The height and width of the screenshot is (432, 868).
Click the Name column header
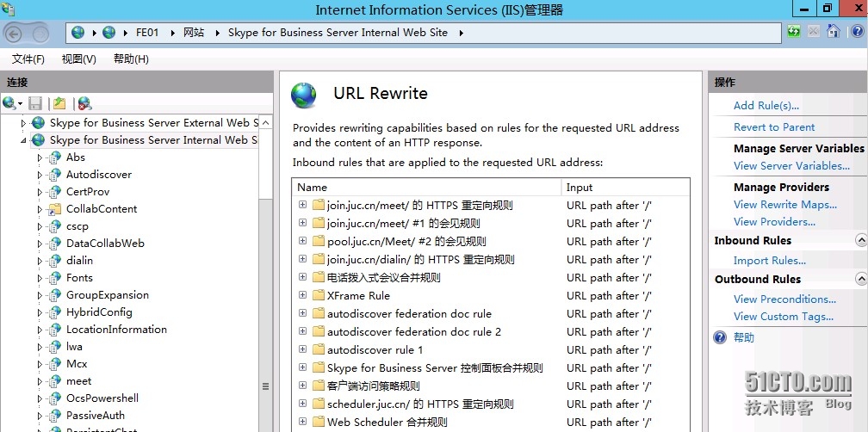(x=426, y=187)
